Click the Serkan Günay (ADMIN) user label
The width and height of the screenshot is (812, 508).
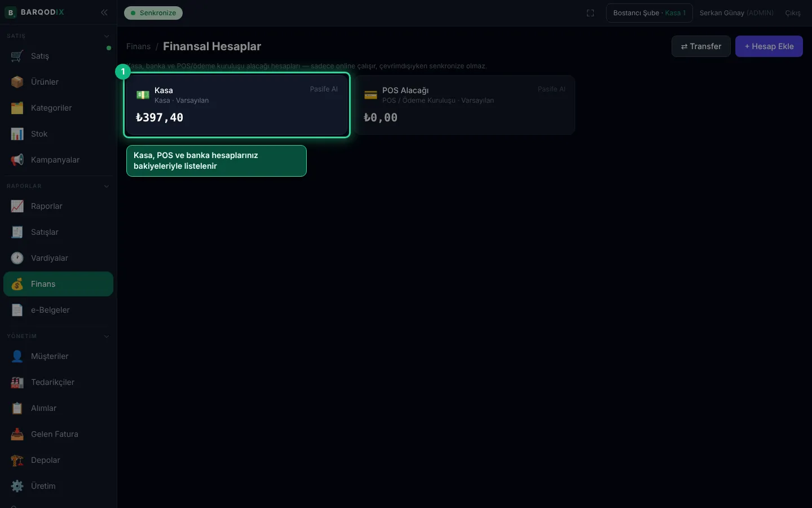[x=736, y=13]
